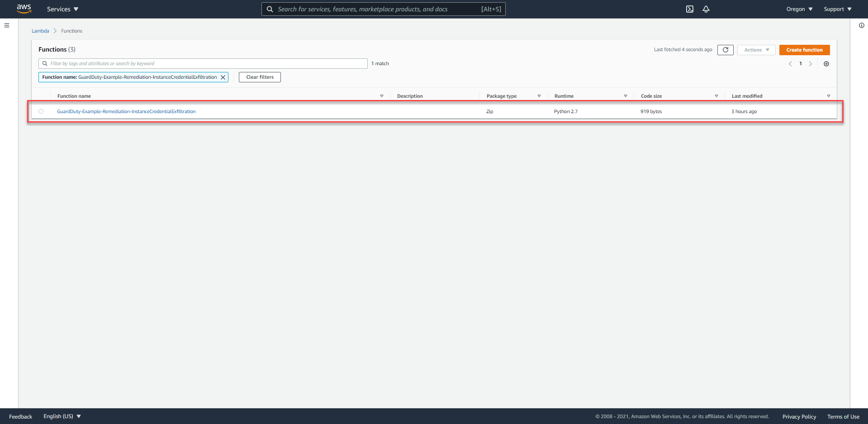Click the global AWS search field
868x424 pixels.
pos(383,9)
